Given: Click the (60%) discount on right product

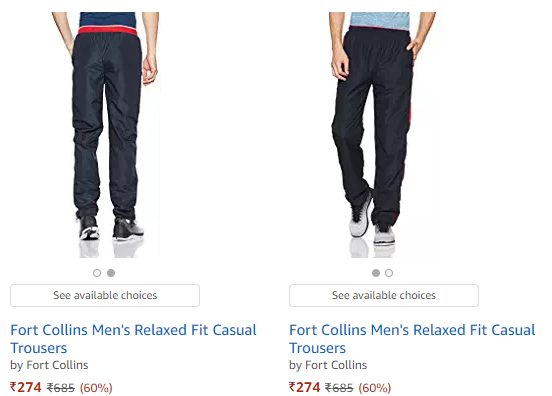Looking at the screenshot, I should [375, 388].
